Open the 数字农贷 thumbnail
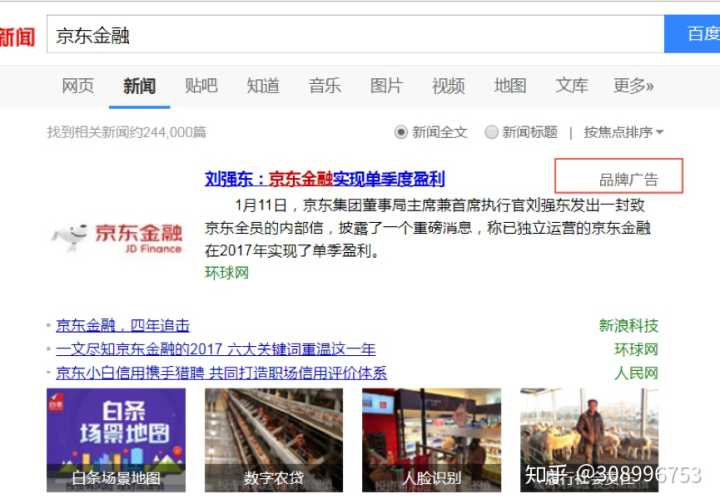This screenshot has height=504, width=720. click(274, 440)
